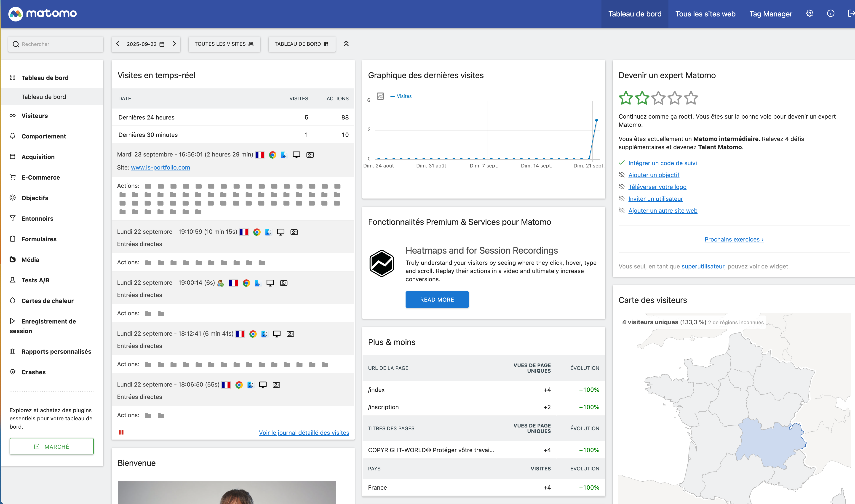Click the Inviter un utilisateur link
The image size is (855, 504).
[x=655, y=199]
